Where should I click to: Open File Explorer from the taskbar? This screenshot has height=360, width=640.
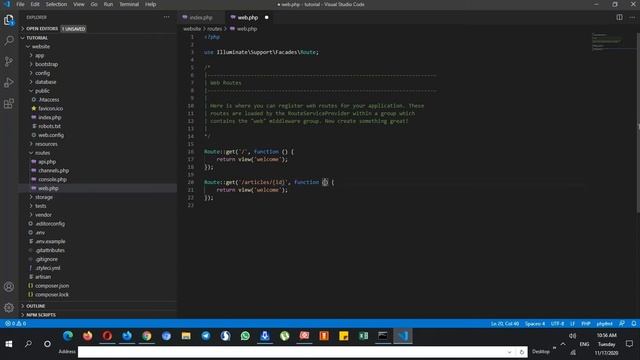pos(186,336)
